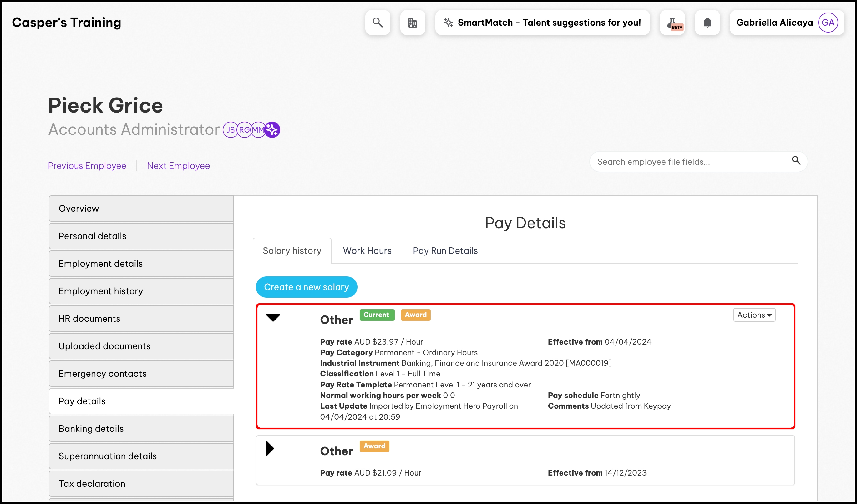Open the notifications bell
Image resolution: width=857 pixels, height=504 pixels.
[707, 23]
